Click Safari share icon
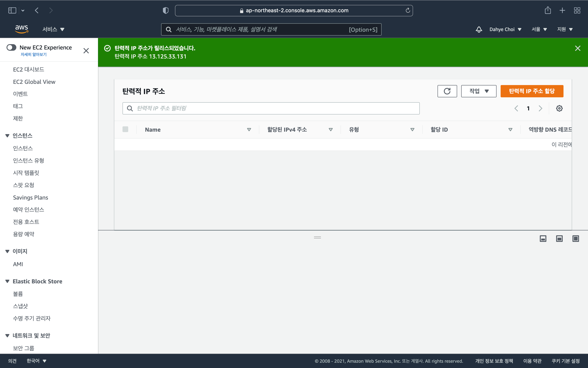This screenshot has width=588, height=368. click(x=548, y=10)
